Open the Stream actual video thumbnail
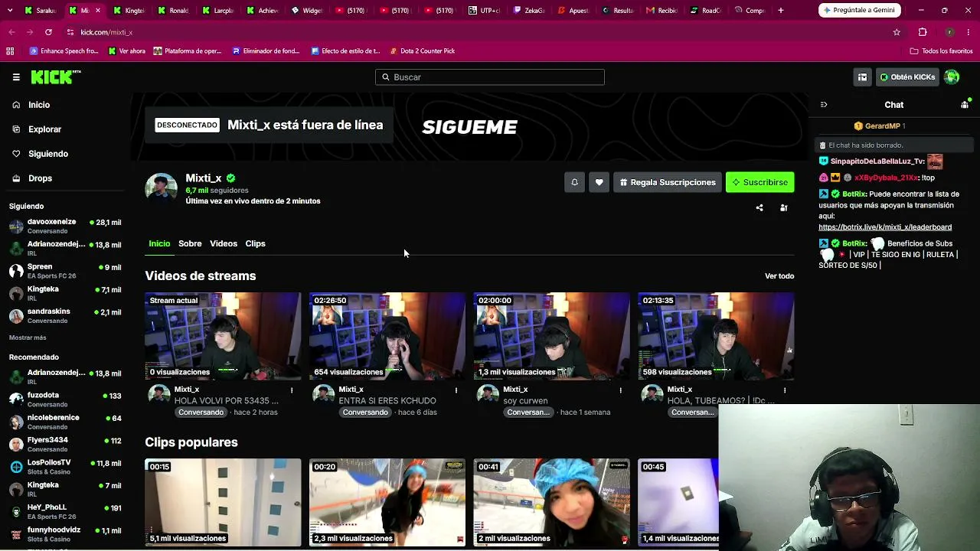Screen dimensions: 980x551 coord(223,336)
